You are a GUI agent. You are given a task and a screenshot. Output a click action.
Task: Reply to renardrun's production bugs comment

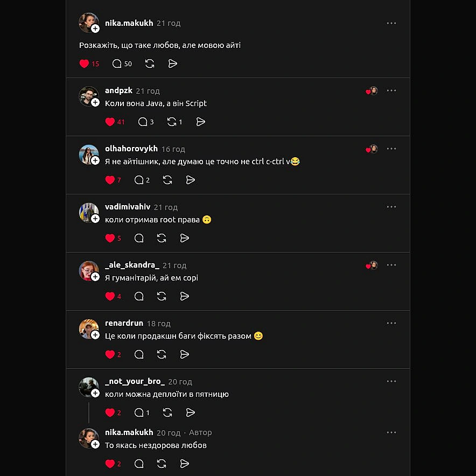pos(139,354)
